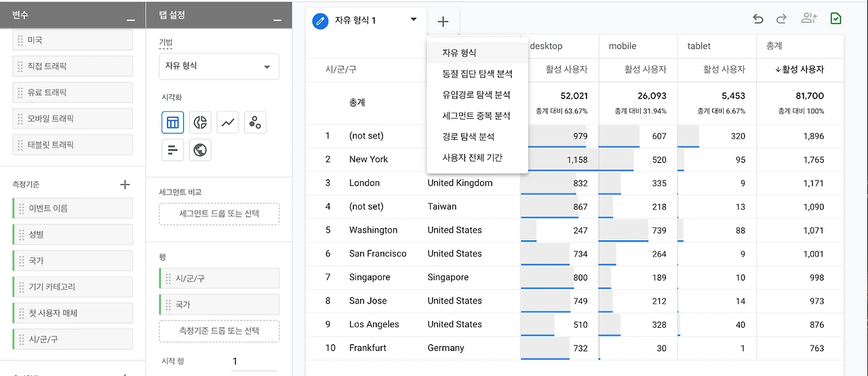Click 세그먼트 드롭 또는 선택 drop zone
868x376 pixels.
[219, 214]
